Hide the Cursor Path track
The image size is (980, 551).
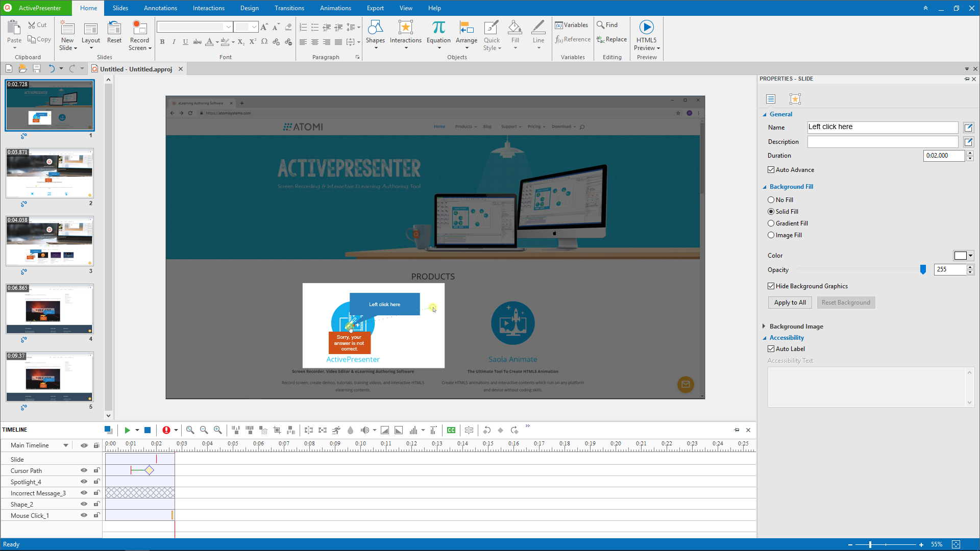coord(84,470)
